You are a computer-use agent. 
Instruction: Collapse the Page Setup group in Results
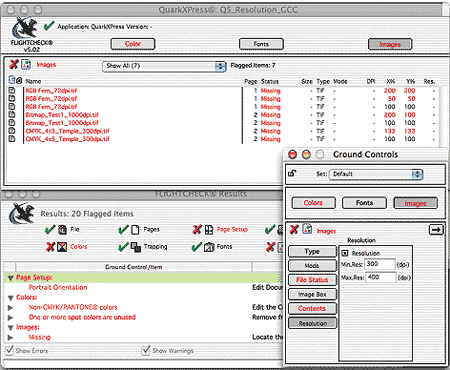click(x=11, y=278)
